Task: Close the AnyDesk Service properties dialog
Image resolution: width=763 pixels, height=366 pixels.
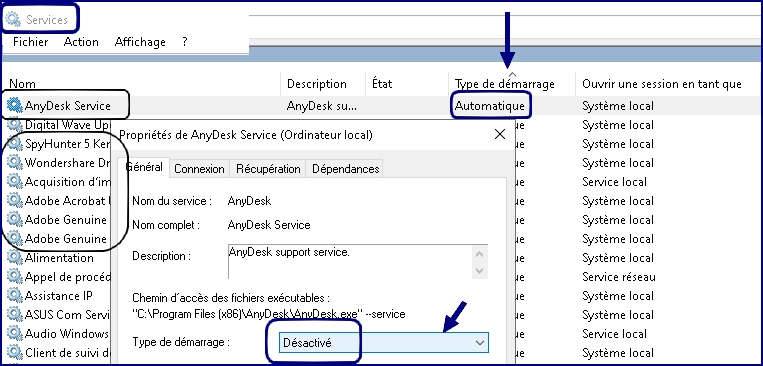Action: pos(500,135)
